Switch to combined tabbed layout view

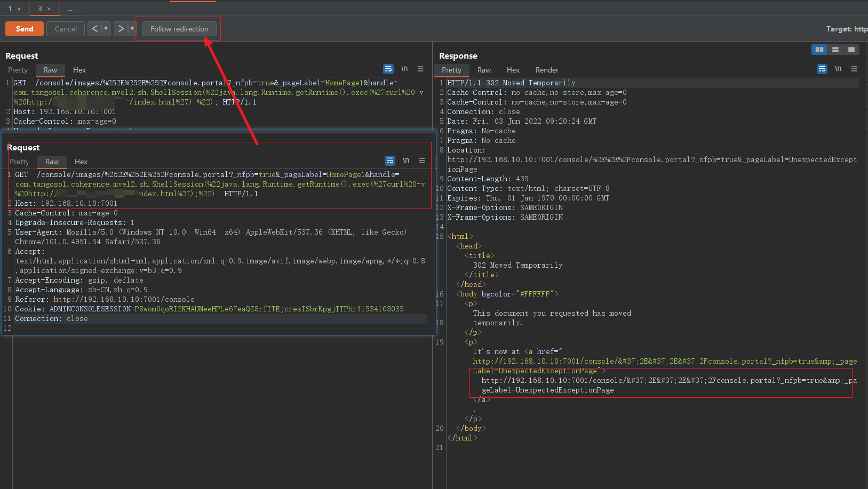tap(851, 50)
